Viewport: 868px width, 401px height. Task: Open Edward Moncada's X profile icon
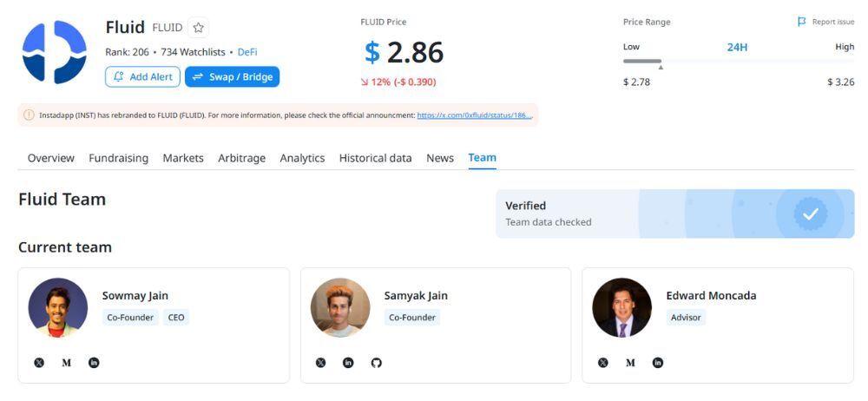(603, 363)
